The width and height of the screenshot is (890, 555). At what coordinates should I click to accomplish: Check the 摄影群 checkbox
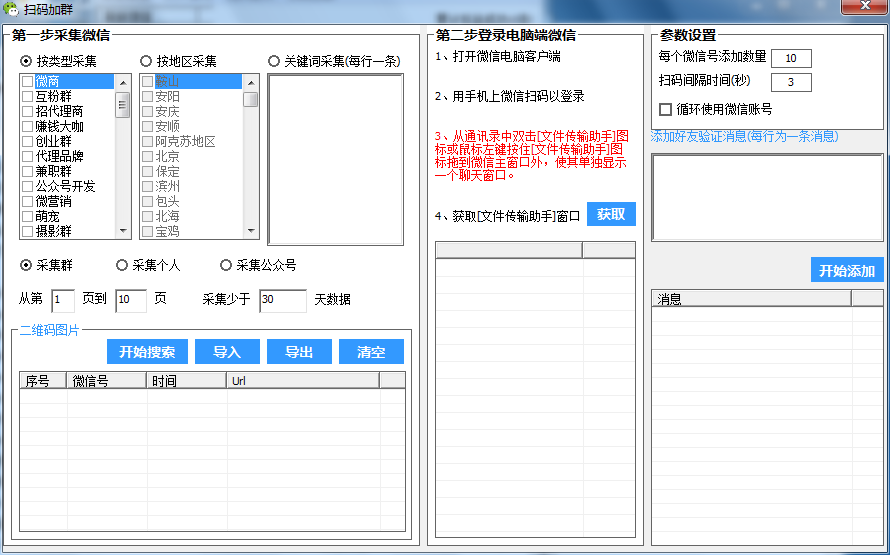point(27,231)
